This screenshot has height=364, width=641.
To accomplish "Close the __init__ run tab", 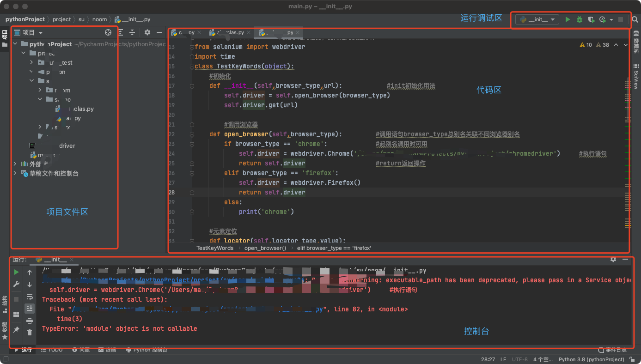I will click(72, 260).
